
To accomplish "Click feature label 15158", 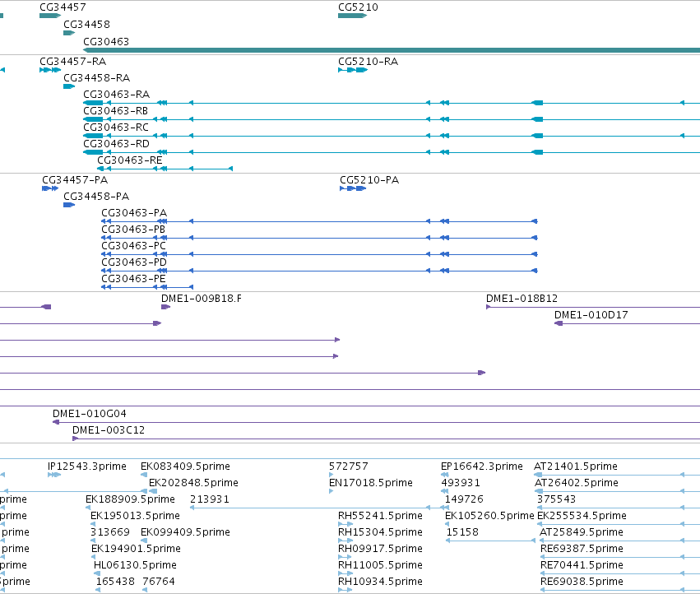I will coord(462,532).
